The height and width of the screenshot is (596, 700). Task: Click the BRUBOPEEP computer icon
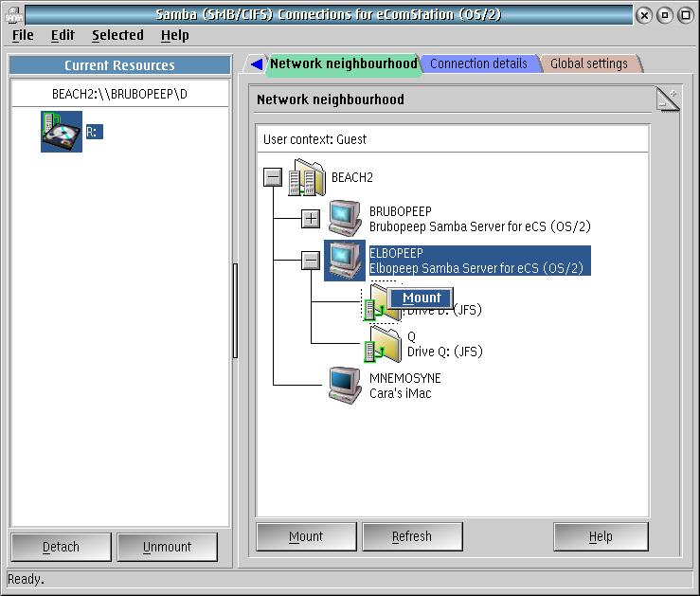(345, 218)
